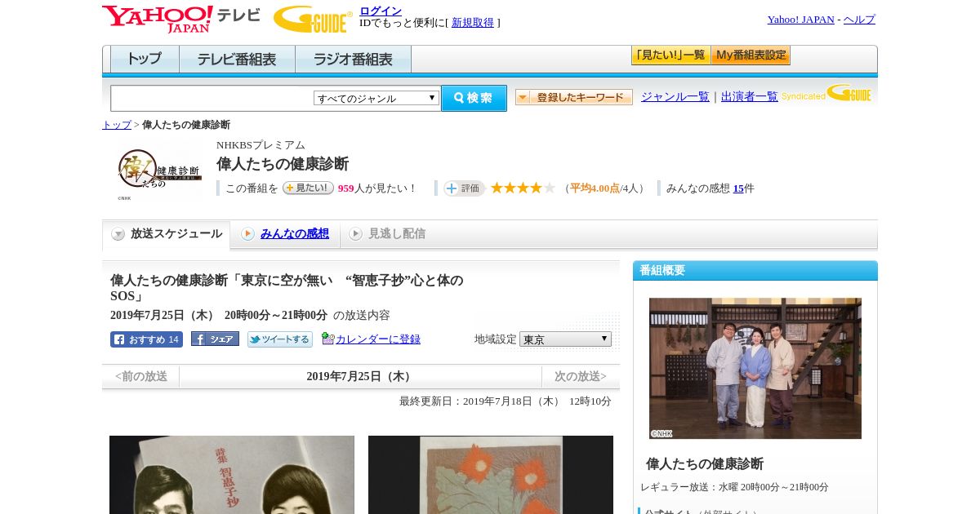Go to 次の放送>
Screen dimensions: 980x514
click(581, 376)
